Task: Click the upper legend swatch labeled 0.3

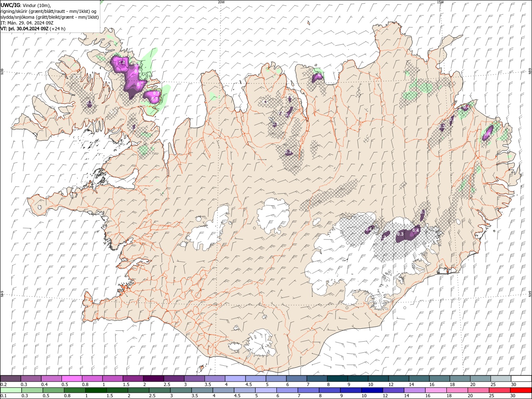Action: 31,379
